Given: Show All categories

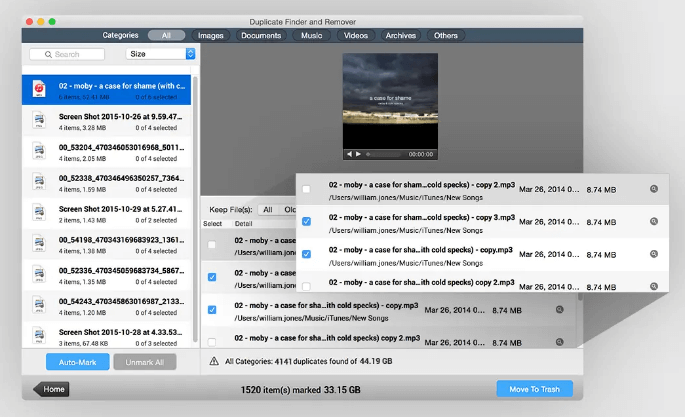Looking at the screenshot, I should (166, 35).
